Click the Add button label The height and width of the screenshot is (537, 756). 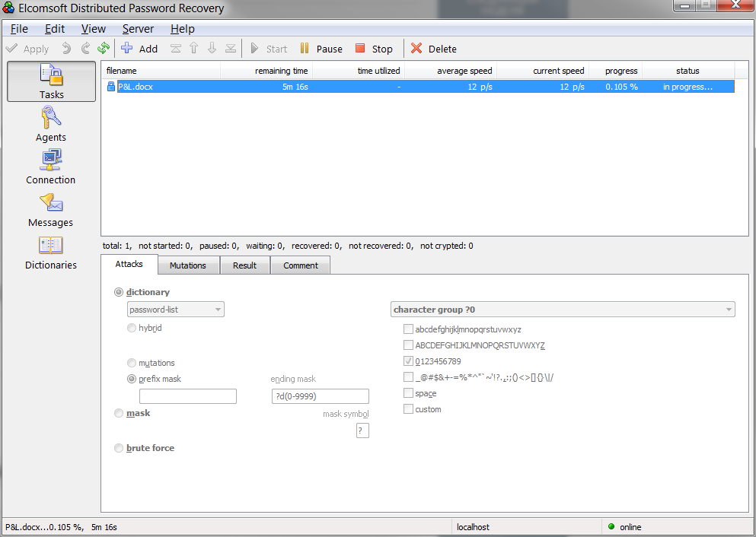pyautogui.click(x=148, y=49)
